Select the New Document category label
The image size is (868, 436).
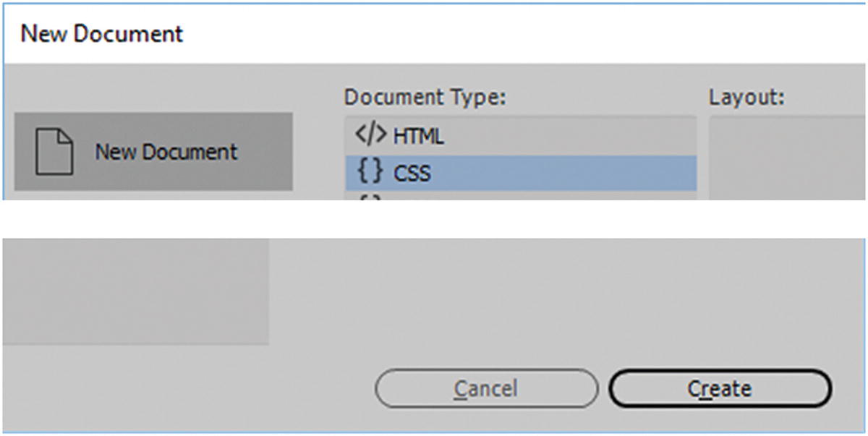(x=166, y=152)
